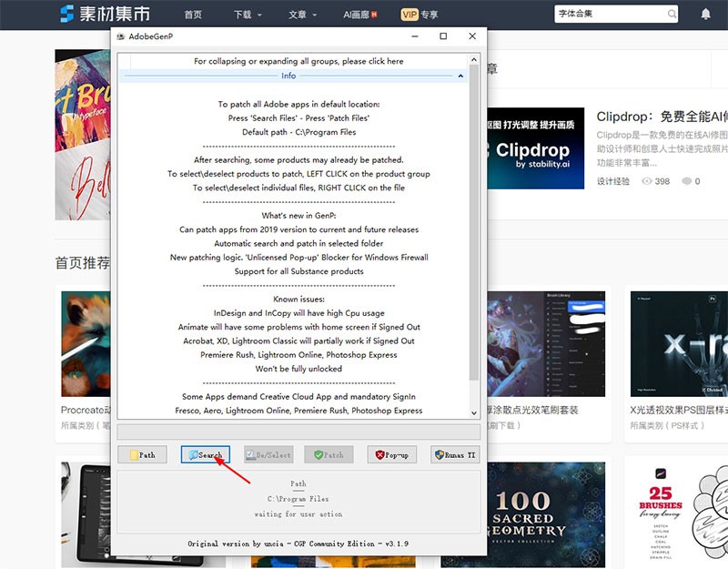728x569 pixels.
Task: Click the magnifier search icon on website
Action: tap(672, 14)
